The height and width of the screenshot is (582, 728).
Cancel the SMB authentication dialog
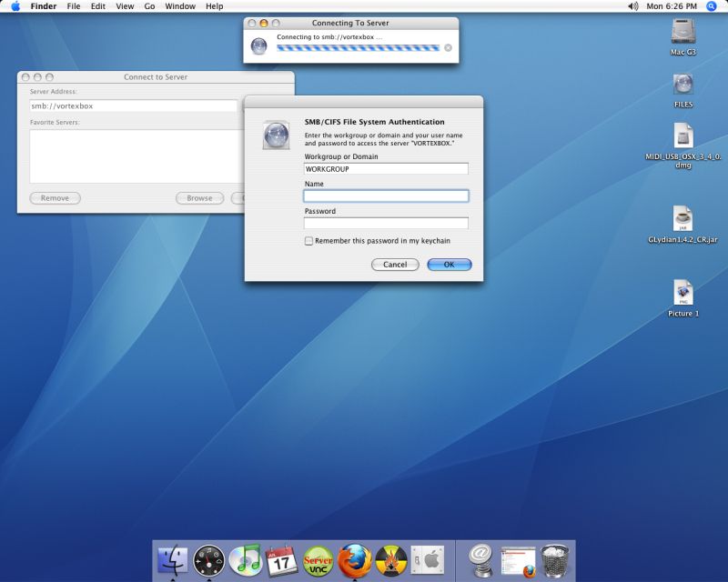[395, 265]
